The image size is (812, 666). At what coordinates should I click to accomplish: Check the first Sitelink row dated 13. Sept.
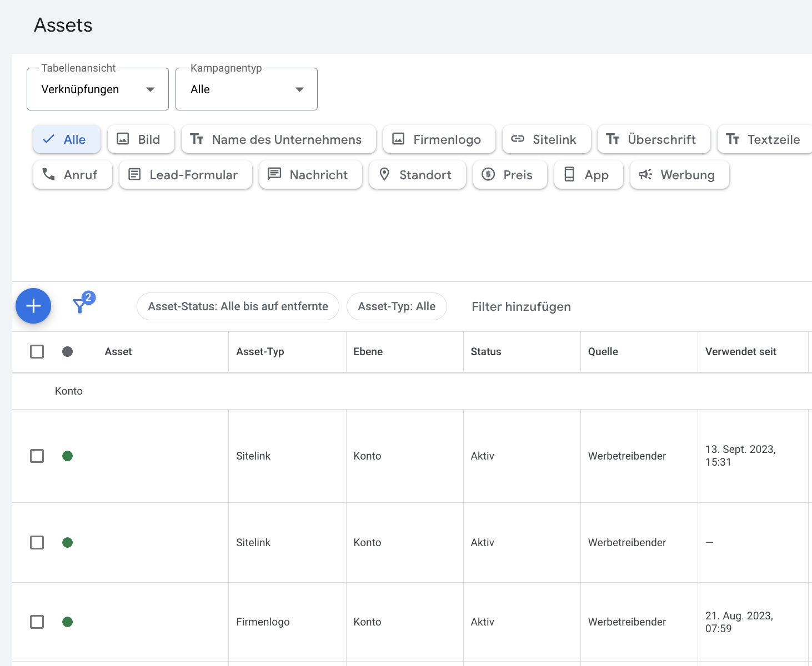pos(37,456)
